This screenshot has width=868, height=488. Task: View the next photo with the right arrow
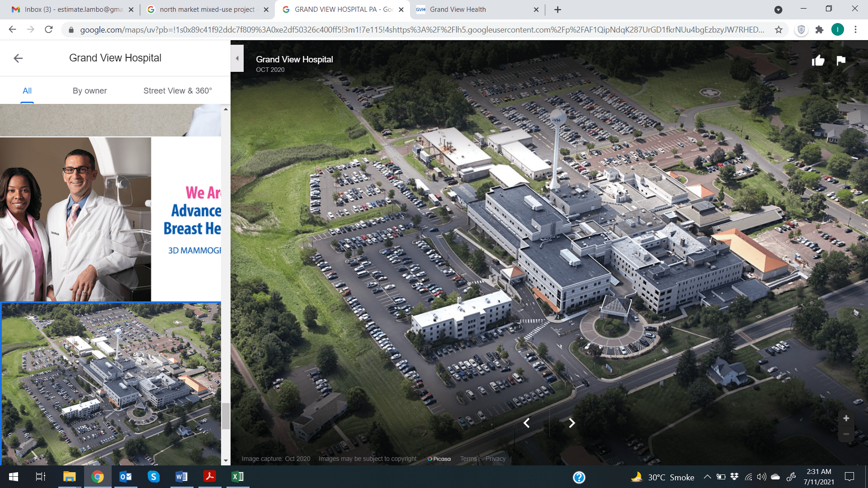coord(571,423)
